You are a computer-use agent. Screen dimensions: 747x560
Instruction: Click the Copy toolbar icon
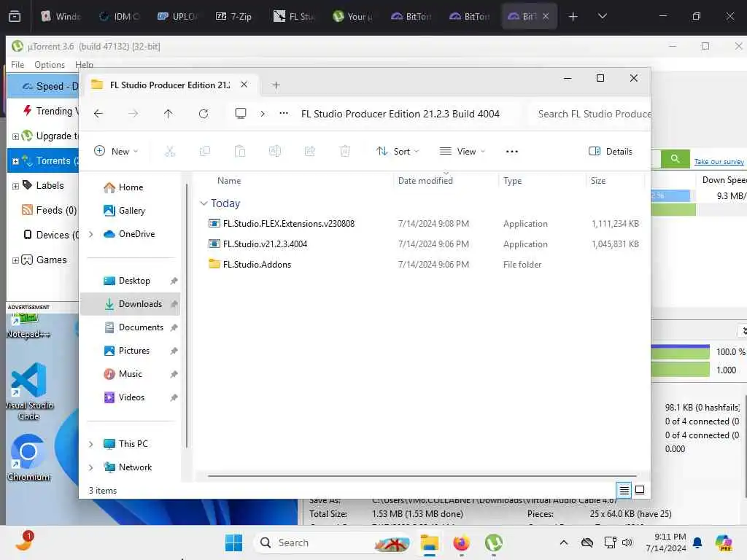tap(205, 152)
